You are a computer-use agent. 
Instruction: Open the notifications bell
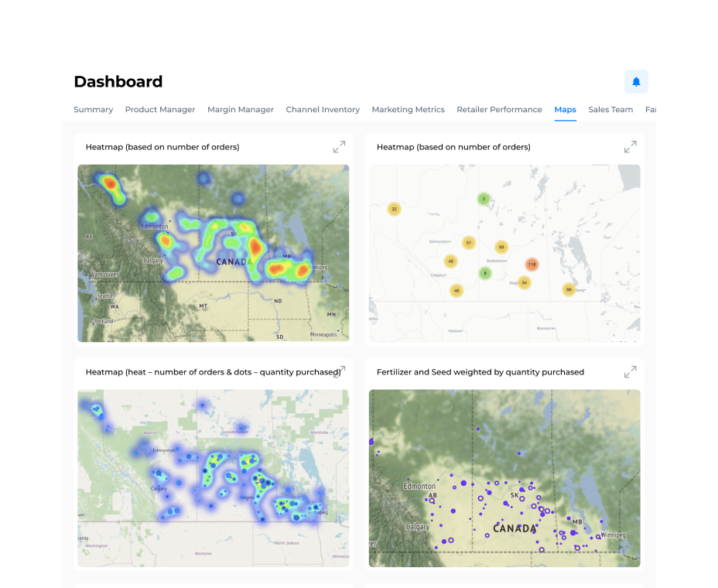click(x=636, y=81)
